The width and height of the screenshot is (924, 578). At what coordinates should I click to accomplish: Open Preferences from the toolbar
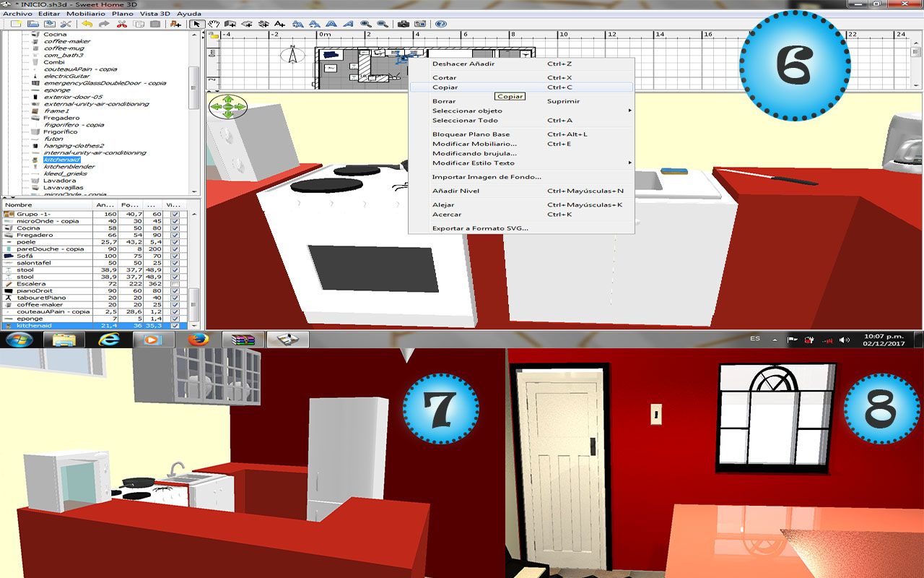pyautogui.click(x=66, y=24)
